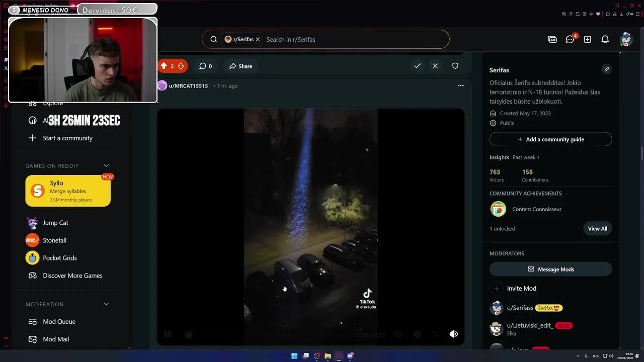Open browser ad blocker shield

[x=585, y=14]
